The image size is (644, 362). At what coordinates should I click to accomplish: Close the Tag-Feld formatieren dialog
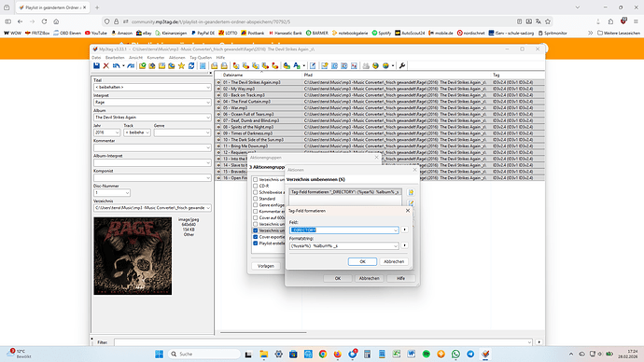[408, 211]
